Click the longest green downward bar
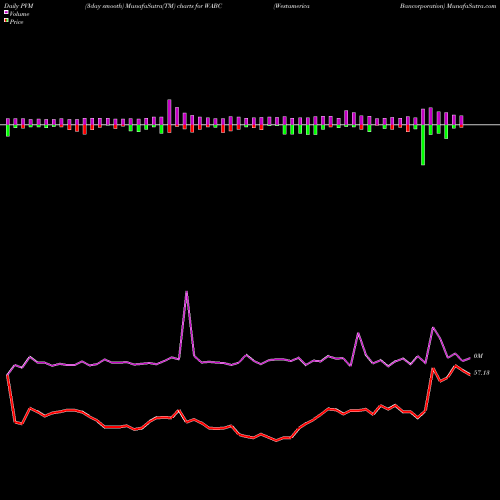The image size is (500, 500). click(423, 145)
